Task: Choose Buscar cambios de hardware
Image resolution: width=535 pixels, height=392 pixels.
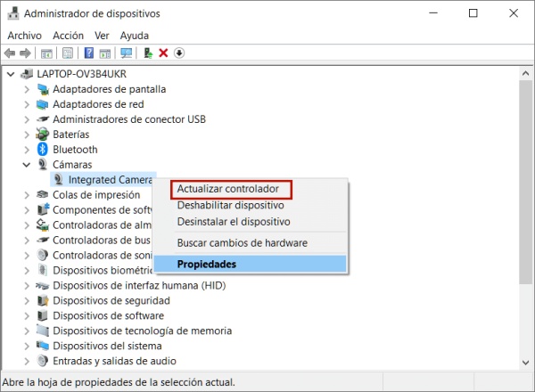Action: [x=243, y=242]
